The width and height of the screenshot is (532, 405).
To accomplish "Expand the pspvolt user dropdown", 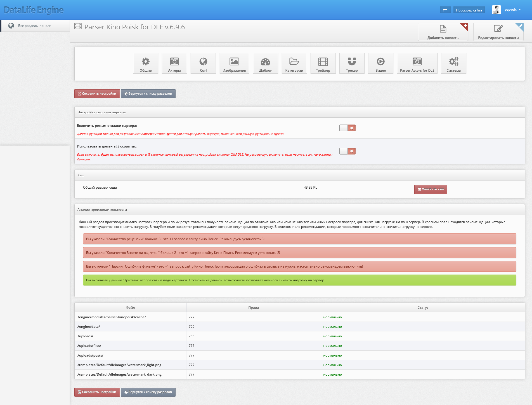I will coord(513,10).
